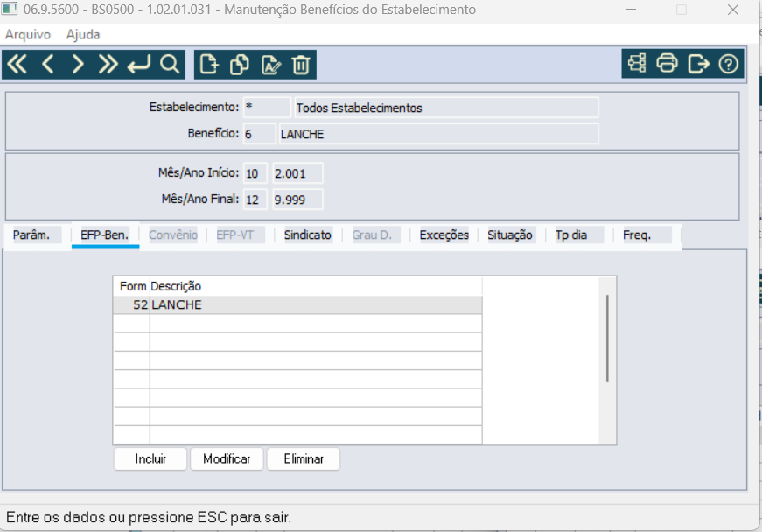
Task: Click the edit record icon
Action: tap(270, 64)
